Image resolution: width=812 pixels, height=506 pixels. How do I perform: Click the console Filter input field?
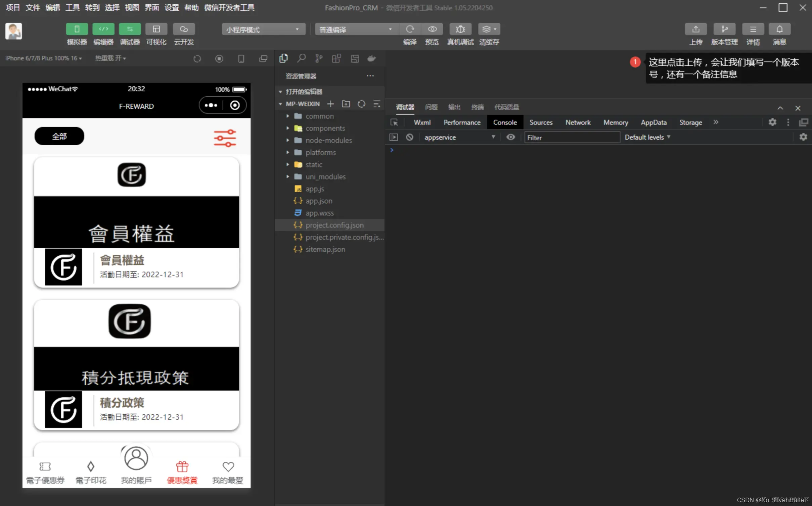pos(572,138)
